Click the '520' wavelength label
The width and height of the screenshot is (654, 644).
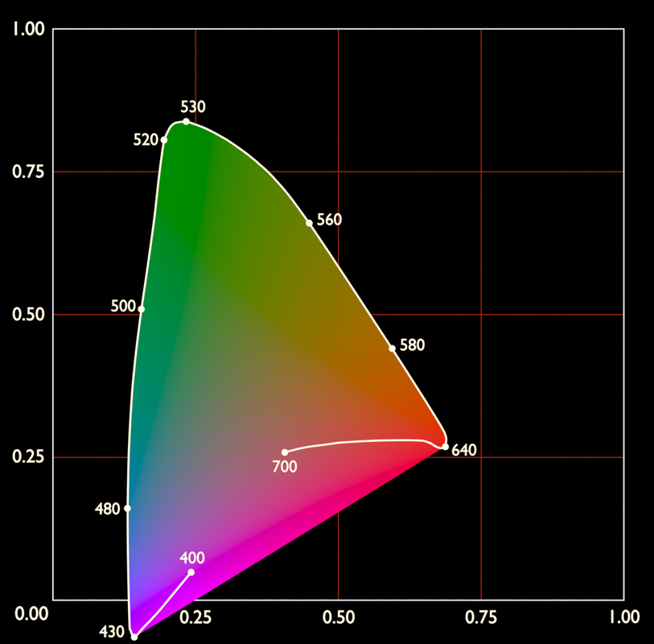(x=146, y=140)
